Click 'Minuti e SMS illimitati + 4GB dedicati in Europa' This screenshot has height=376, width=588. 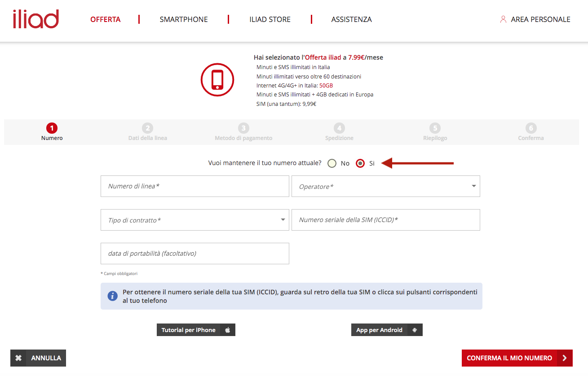coord(315,95)
